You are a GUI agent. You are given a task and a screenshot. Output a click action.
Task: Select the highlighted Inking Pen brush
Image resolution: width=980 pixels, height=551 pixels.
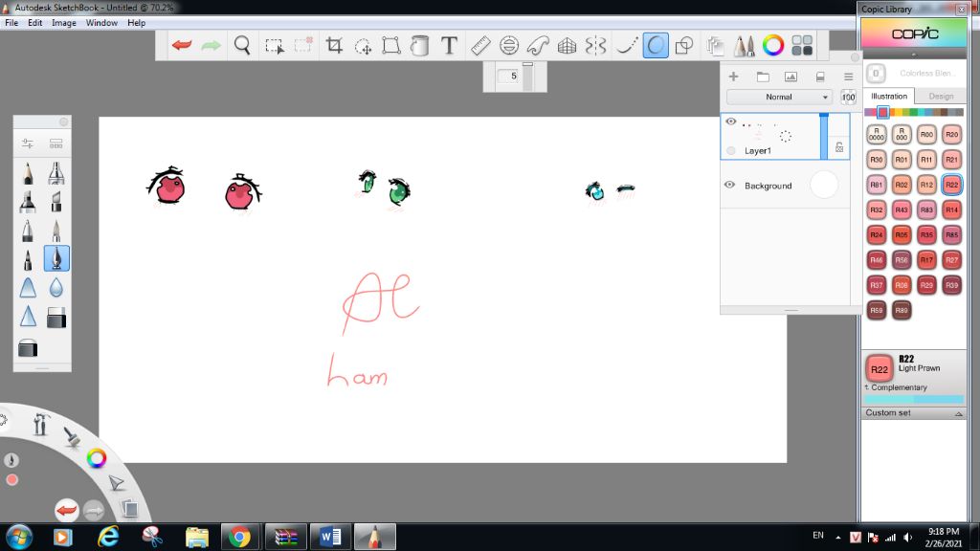point(56,258)
